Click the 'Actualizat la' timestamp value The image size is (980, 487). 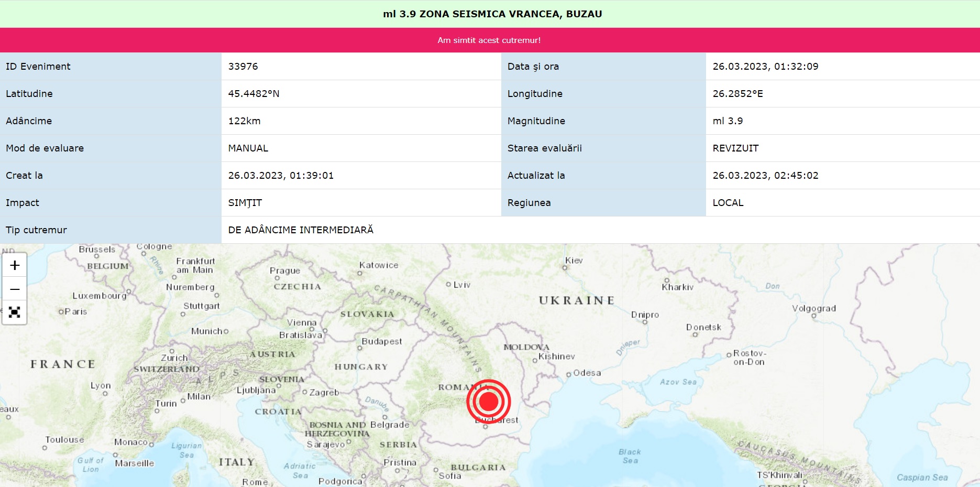pyautogui.click(x=765, y=176)
